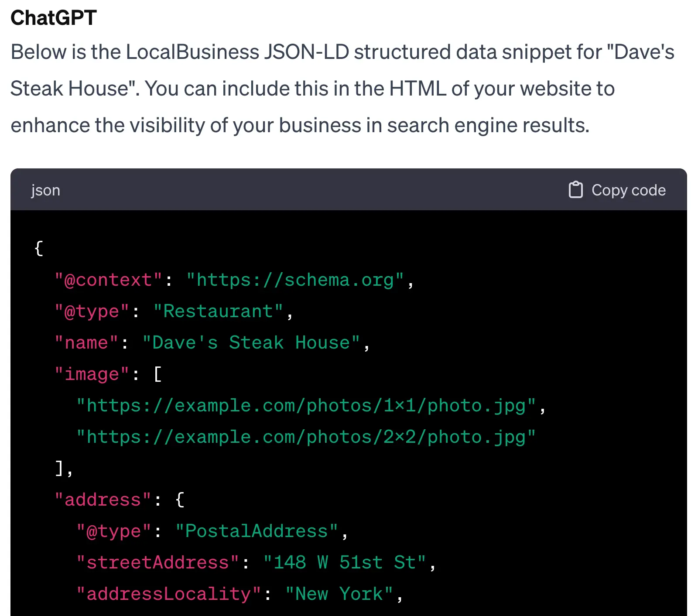Click the "@context" key in code
The height and width of the screenshot is (616, 698).
[x=108, y=280]
